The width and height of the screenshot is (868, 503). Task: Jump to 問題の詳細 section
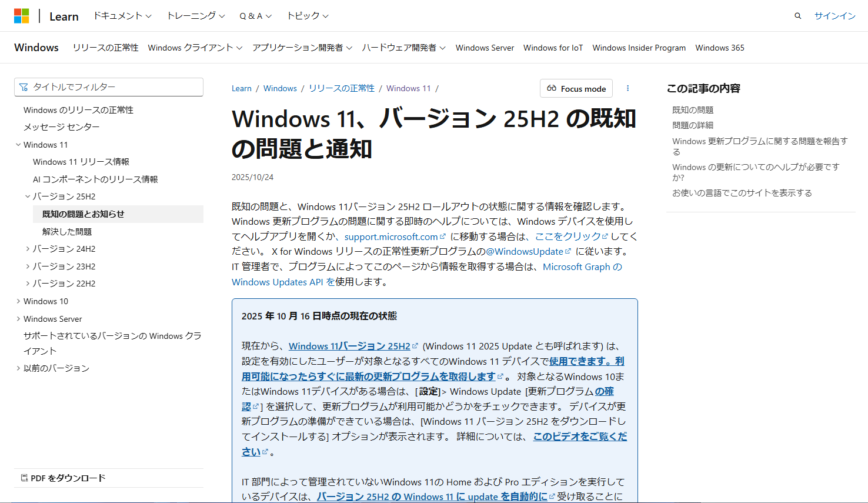pyautogui.click(x=692, y=125)
